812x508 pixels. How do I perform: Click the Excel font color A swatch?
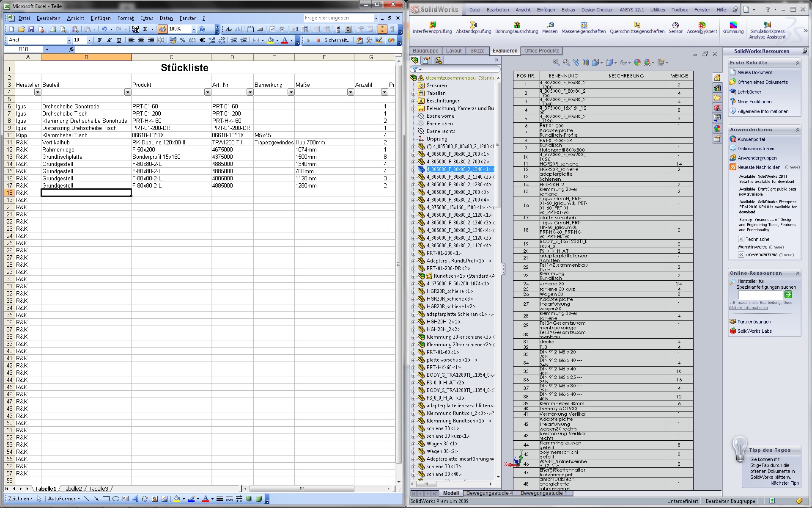(x=285, y=40)
